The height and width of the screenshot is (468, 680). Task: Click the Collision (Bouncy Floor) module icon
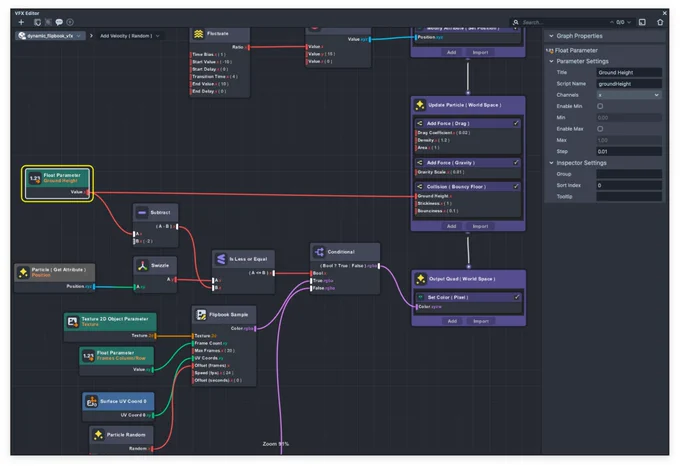point(419,187)
